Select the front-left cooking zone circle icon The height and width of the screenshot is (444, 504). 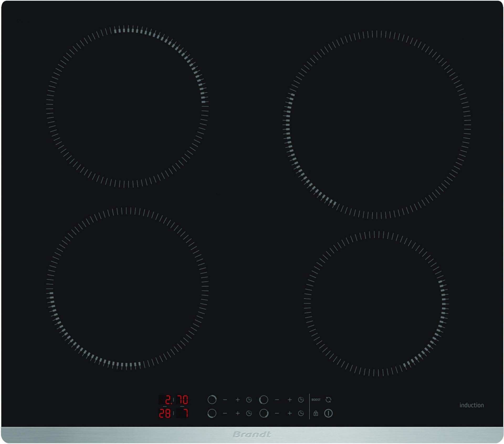pyautogui.click(x=212, y=413)
